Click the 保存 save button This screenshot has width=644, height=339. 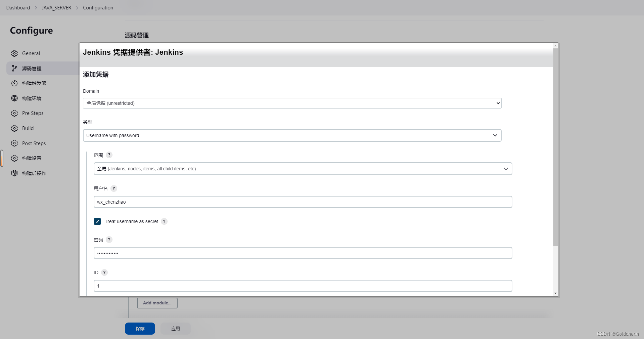pyautogui.click(x=140, y=329)
